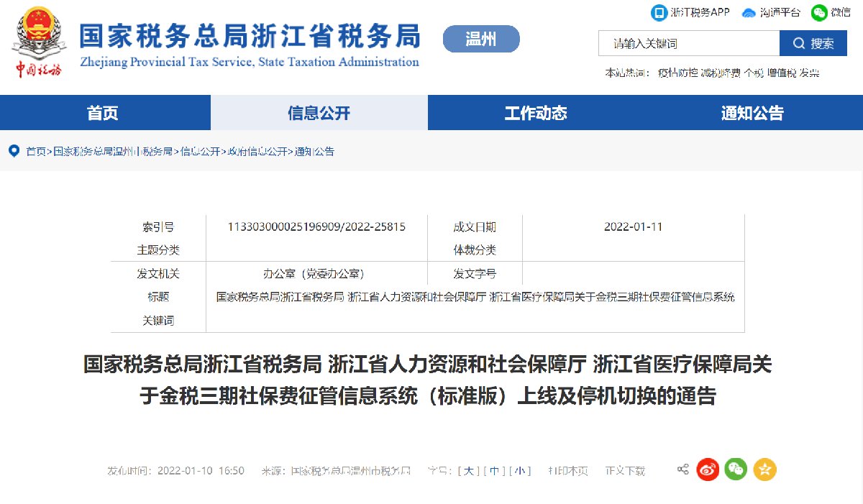
Task: Click the 成文日期 label cell
Action: (x=475, y=226)
